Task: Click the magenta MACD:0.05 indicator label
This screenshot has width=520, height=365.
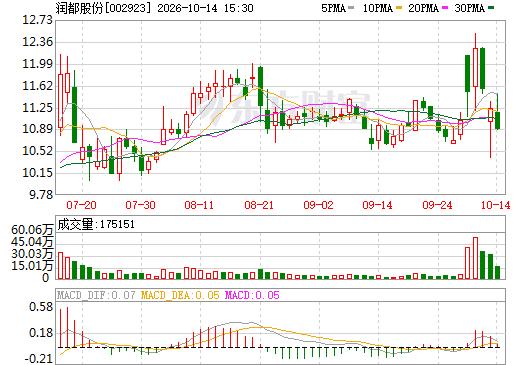Action: pyautogui.click(x=252, y=295)
